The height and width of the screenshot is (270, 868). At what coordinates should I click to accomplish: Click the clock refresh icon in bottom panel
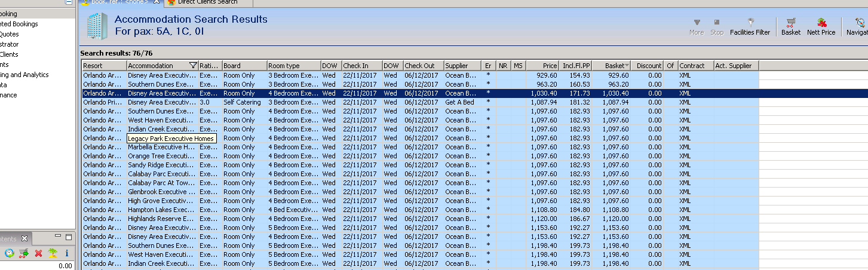[9, 253]
